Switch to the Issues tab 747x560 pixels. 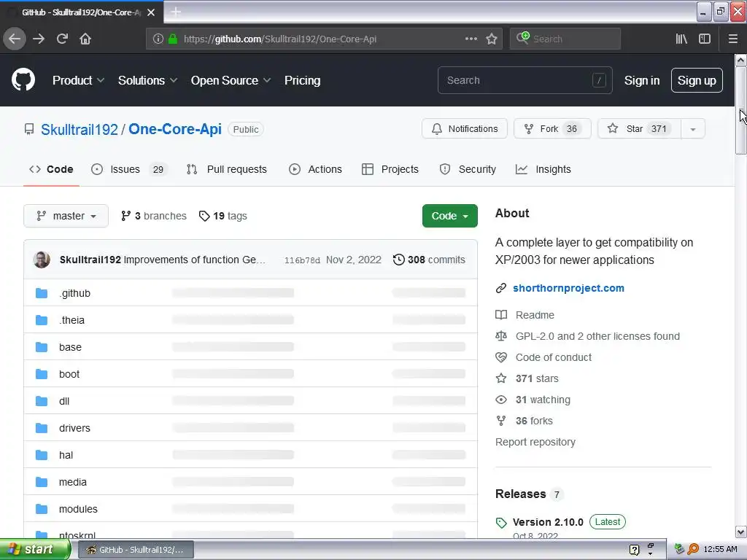coord(130,169)
